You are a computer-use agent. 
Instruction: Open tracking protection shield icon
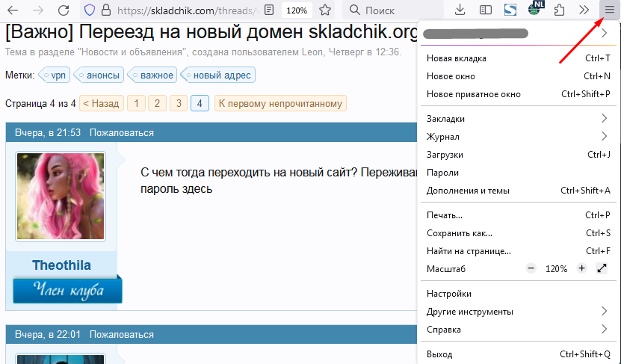click(90, 10)
